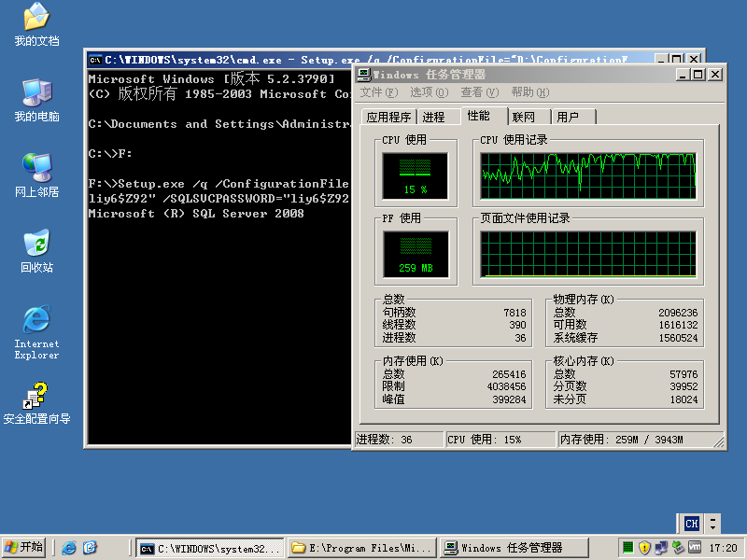The image size is (747, 560).
Task: Click the status bar 进程数: 36 panel
Action: 399,440
